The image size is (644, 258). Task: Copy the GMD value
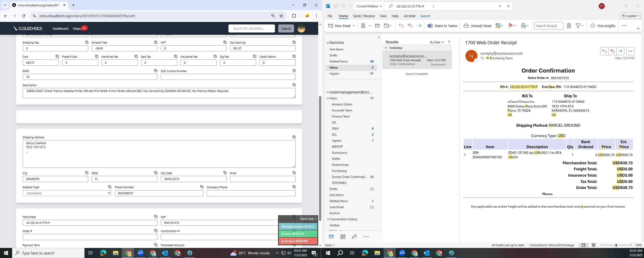click(x=156, y=71)
